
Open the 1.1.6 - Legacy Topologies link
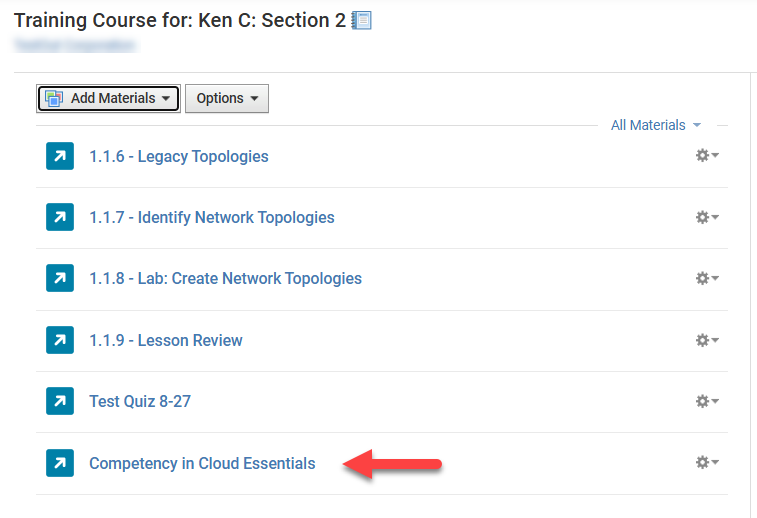pyautogui.click(x=179, y=156)
